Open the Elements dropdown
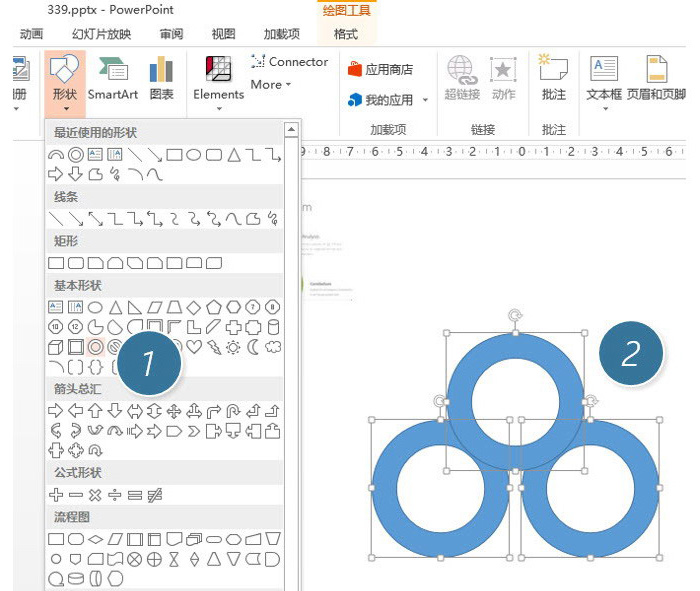This screenshot has height=591, width=700. [218, 80]
